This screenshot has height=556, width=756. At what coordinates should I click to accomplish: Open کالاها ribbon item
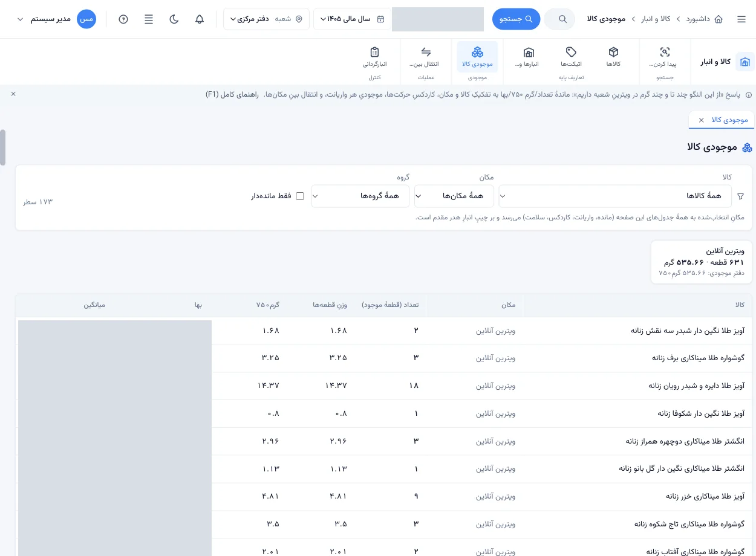[613, 57]
